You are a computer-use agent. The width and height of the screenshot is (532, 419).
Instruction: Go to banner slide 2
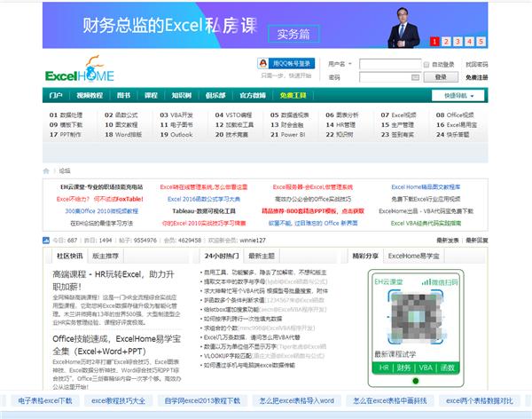(x=446, y=42)
